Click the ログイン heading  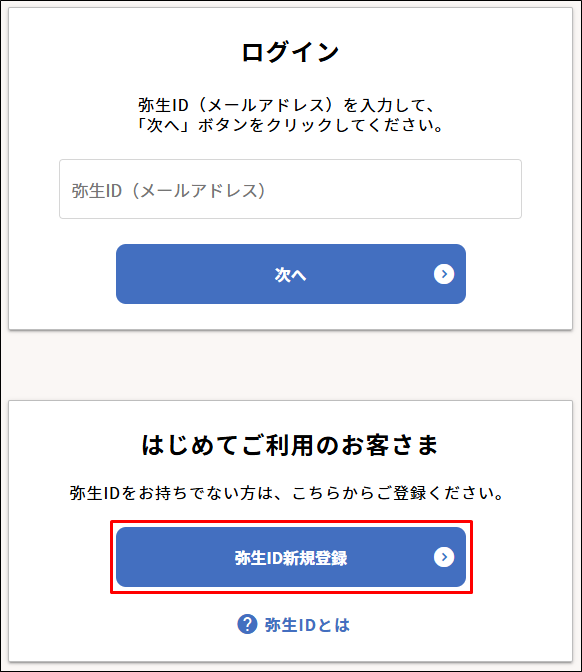coord(290,52)
